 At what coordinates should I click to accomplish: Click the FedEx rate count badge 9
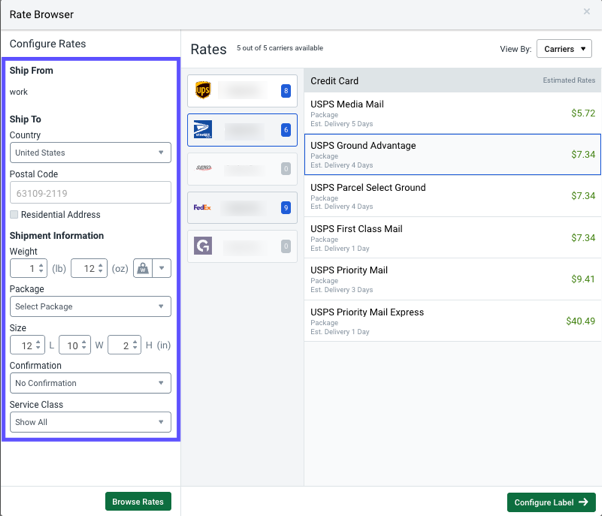click(x=286, y=208)
